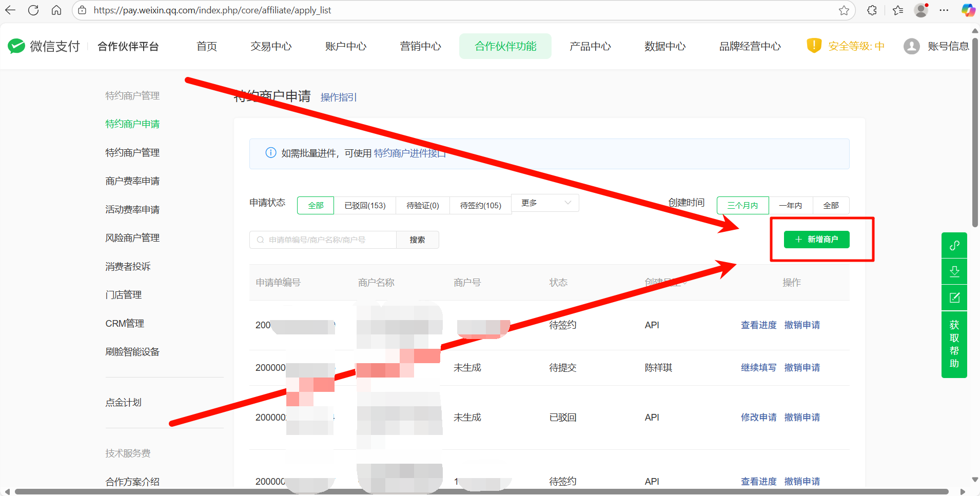Click the browser home icon
This screenshot has height=496, width=980.
point(56,10)
